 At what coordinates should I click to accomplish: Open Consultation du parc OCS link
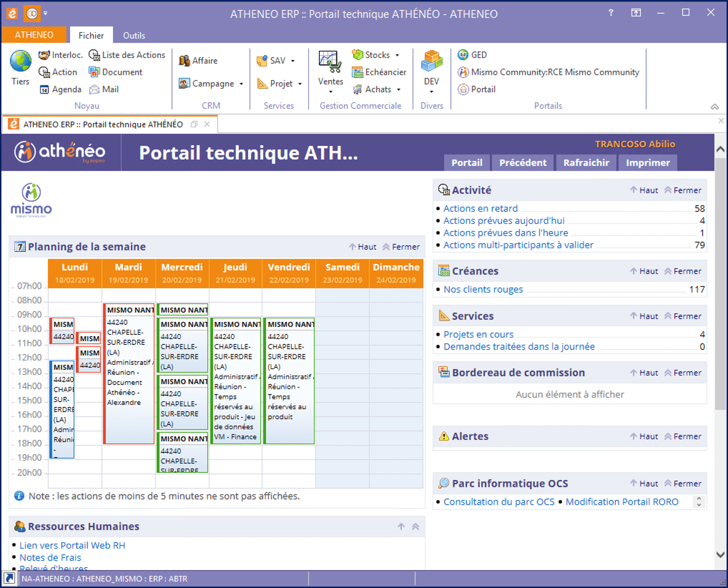[x=499, y=502]
